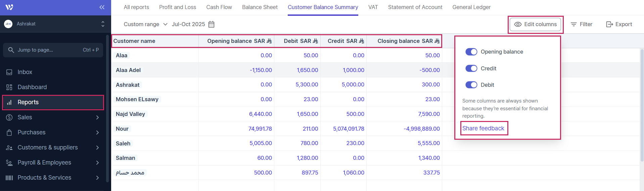Click the Edit columns button
Viewport: 644px width, 191px height.
pos(535,24)
